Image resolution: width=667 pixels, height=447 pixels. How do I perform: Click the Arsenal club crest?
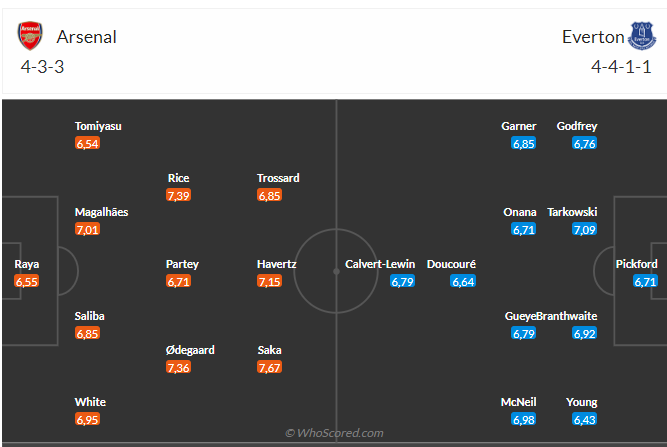(x=31, y=37)
